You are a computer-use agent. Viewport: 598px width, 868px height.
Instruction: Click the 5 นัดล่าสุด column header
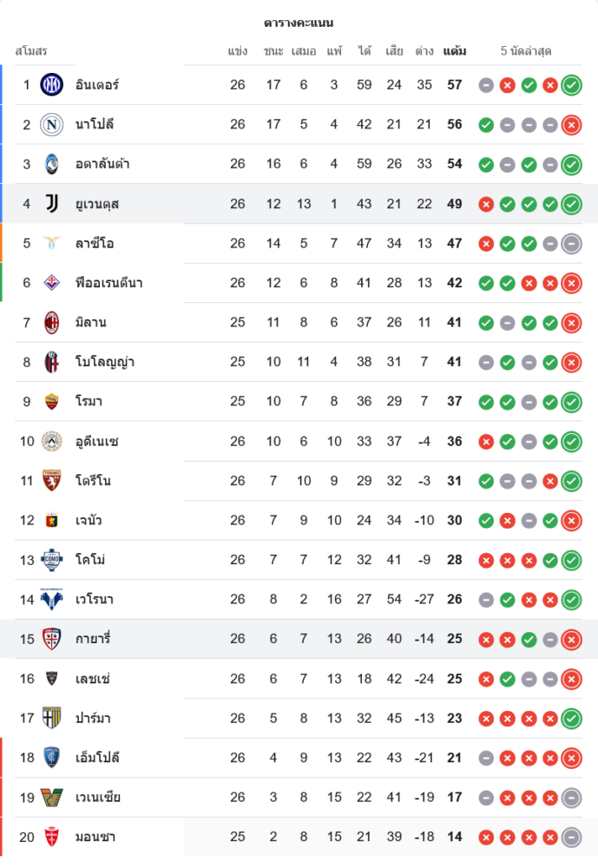point(526,51)
